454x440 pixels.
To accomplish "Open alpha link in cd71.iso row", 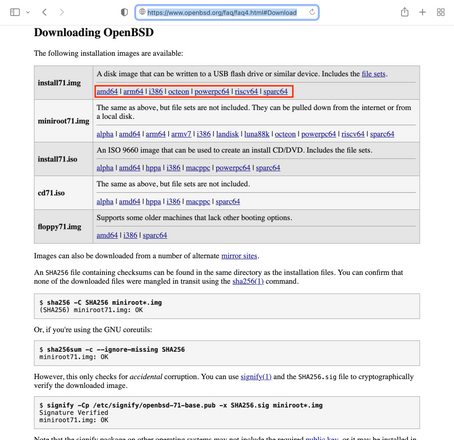I will pos(105,201).
